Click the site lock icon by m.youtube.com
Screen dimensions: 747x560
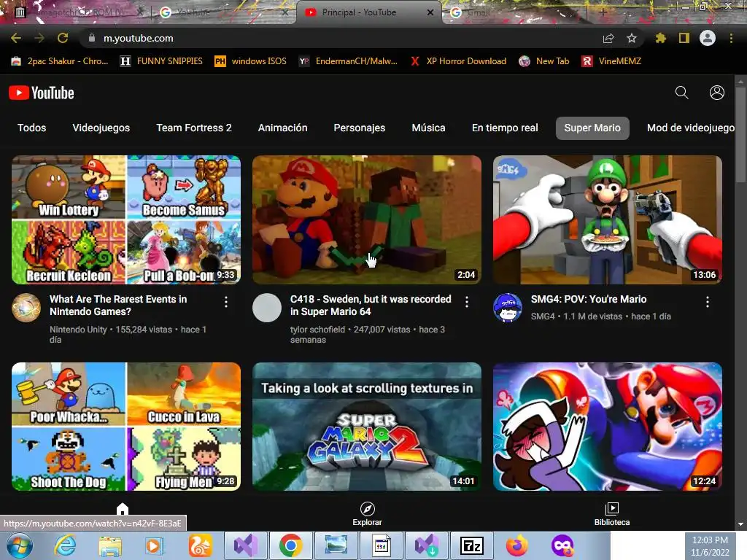coord(91,38)
